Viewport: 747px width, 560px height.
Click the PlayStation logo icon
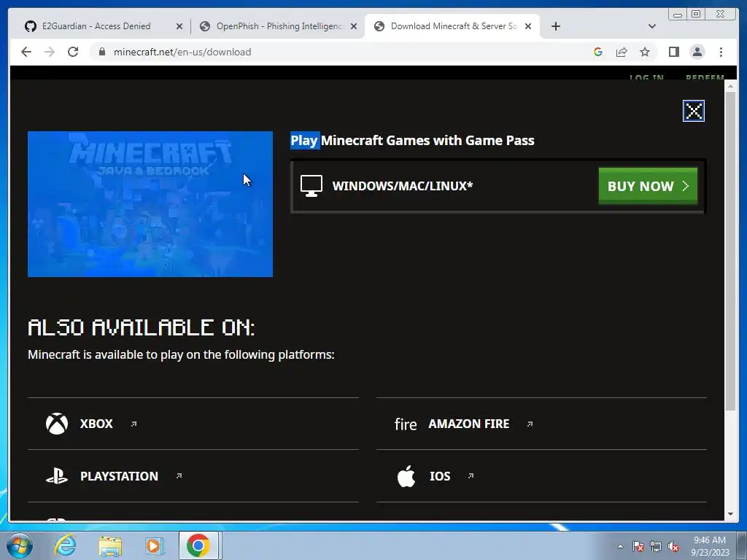[57, 475]
